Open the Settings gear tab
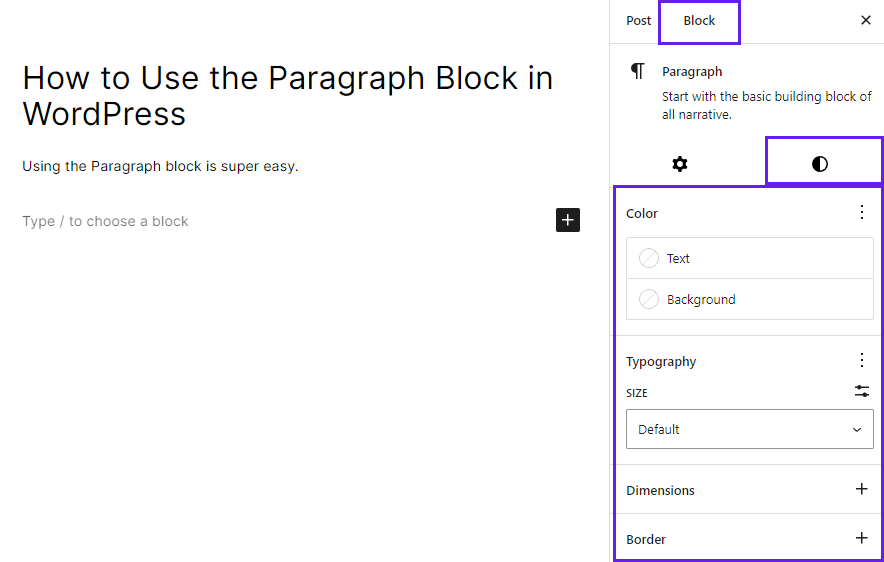Viewport: 884px width, 562px height. 680,164
